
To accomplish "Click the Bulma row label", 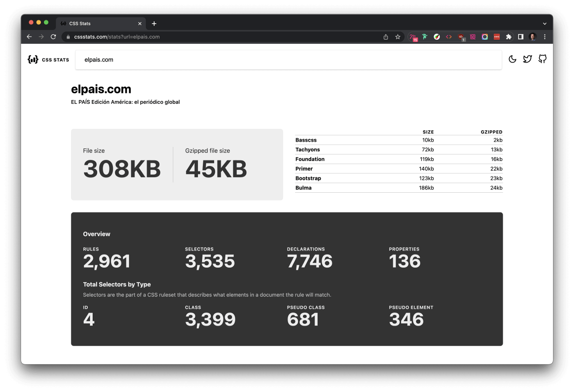I will 303,188.
